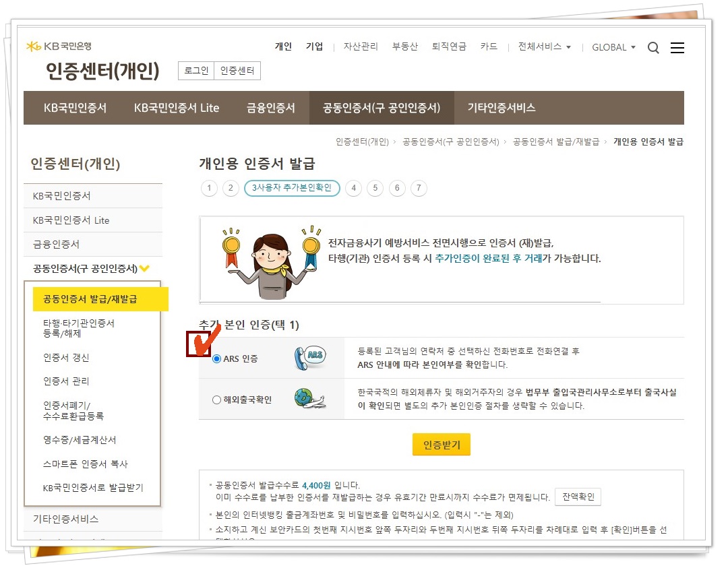Image resolution: width=728 pixels, height=568 pixels.
Task: Open the GLOBAL language dropdown
Action: 613,47
